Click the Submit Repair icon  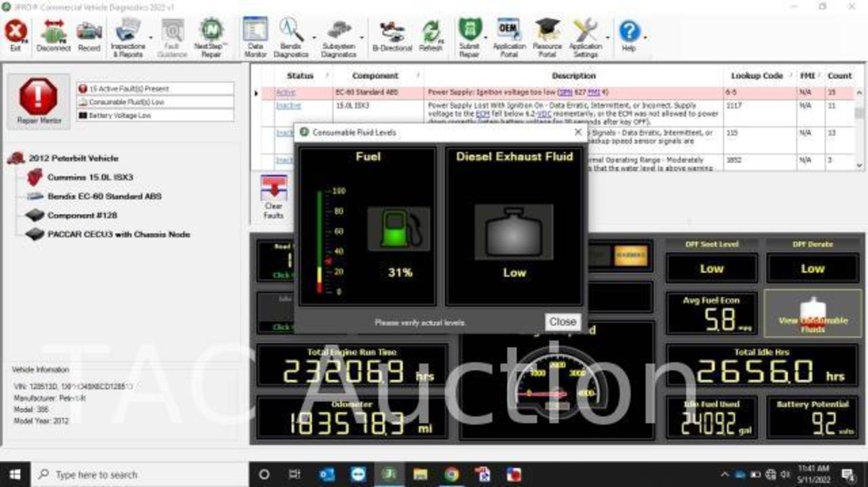tap(469, 38)
